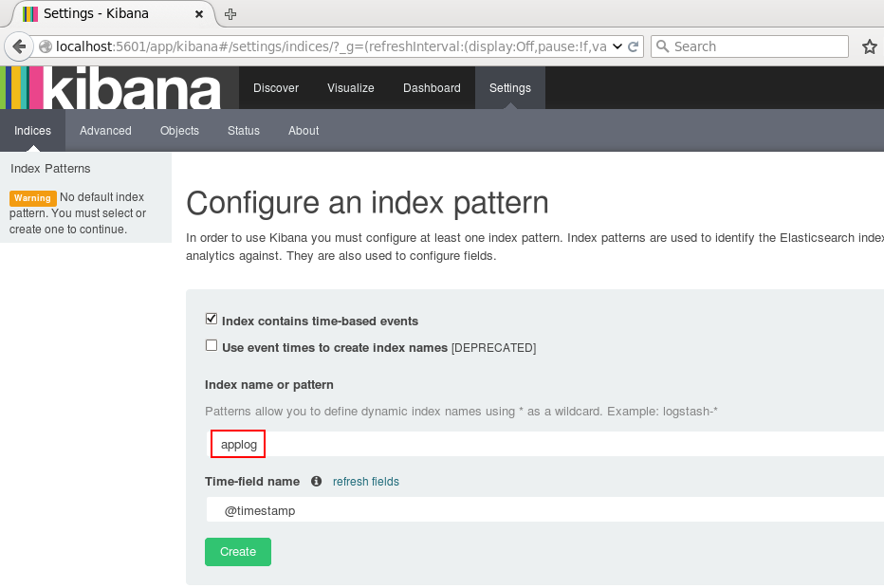
Task: Open a new browser tab with the plus icon
Action: 231,13
